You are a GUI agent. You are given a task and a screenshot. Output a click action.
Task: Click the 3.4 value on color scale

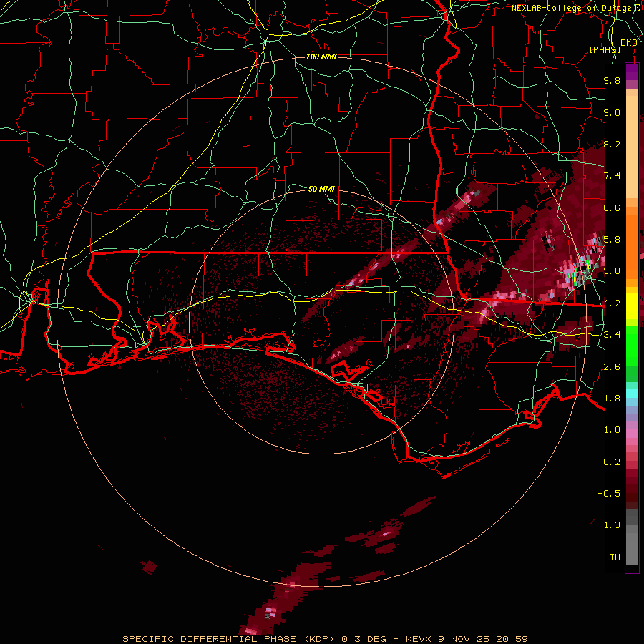point(612,335)
